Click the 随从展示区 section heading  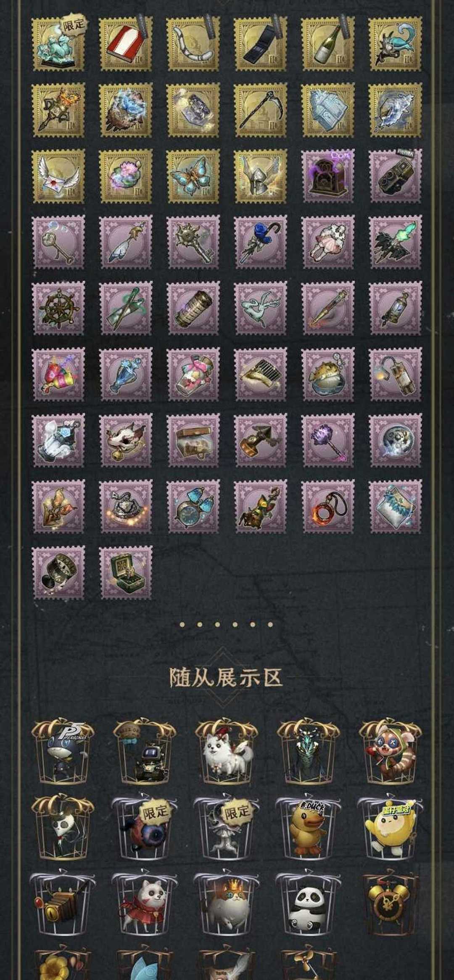tap(226, 677)
